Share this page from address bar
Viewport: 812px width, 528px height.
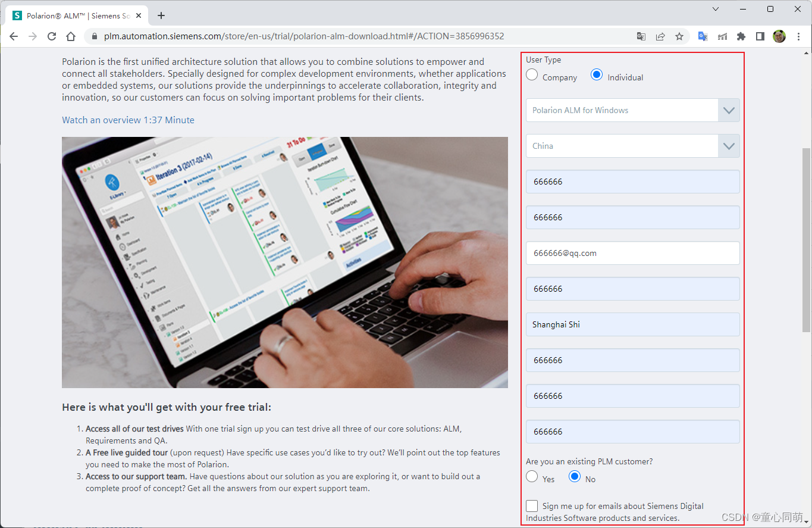tap(660, 36)
